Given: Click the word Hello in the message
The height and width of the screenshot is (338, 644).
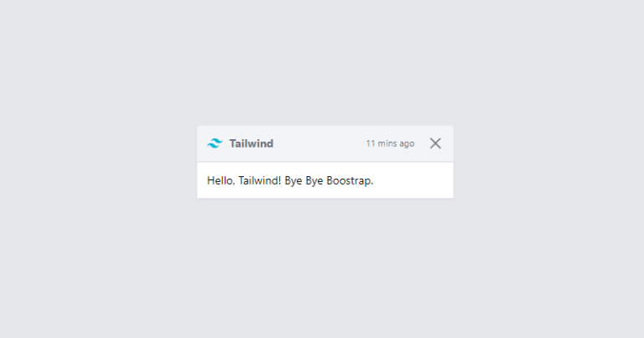Looking at the screenshot, I should pos(220,180).
